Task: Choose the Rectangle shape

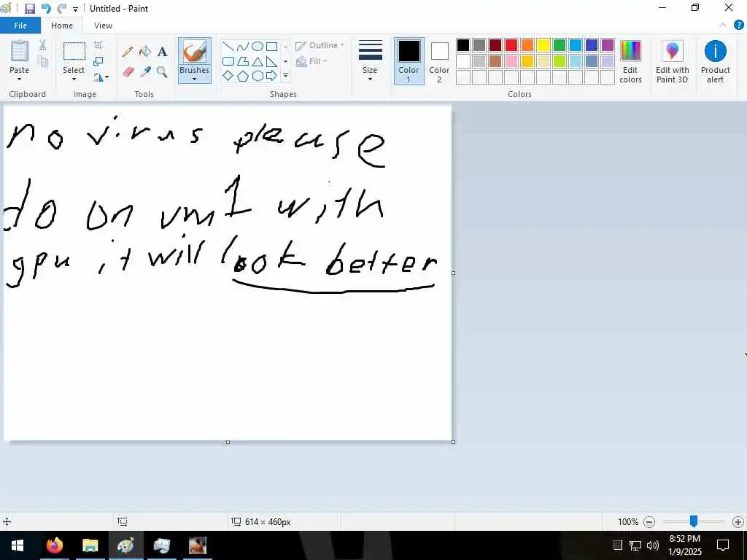Action: 271,46
